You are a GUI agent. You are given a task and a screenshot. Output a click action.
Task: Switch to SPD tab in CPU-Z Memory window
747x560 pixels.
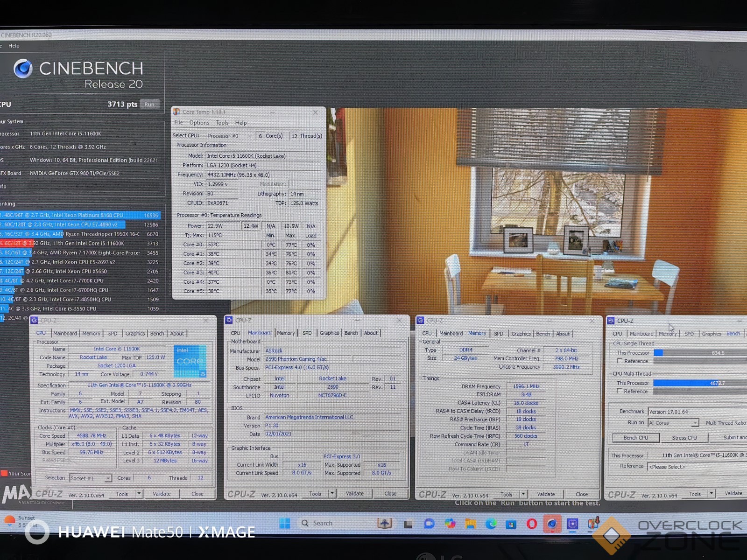point(499,334)
